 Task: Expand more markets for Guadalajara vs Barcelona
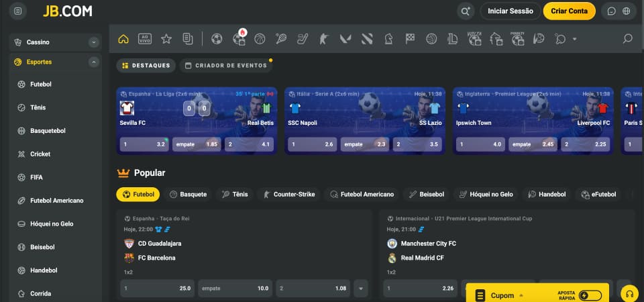click(361, 289)
